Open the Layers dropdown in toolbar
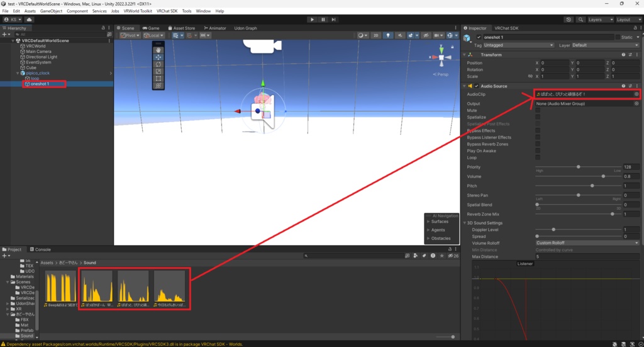Image resolution: width=644 pixels, height=347 pixels. [x=600, y=20]
